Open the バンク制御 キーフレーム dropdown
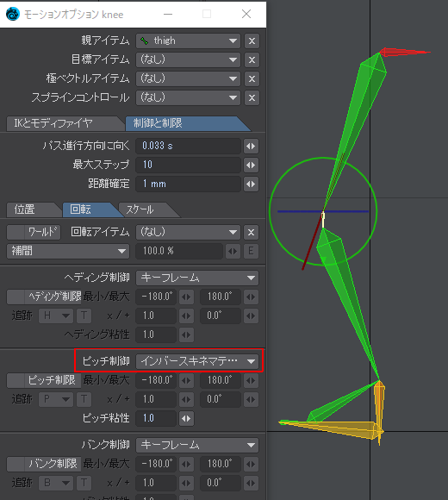The width and height of the screenshot is (448, 500). 197,445
